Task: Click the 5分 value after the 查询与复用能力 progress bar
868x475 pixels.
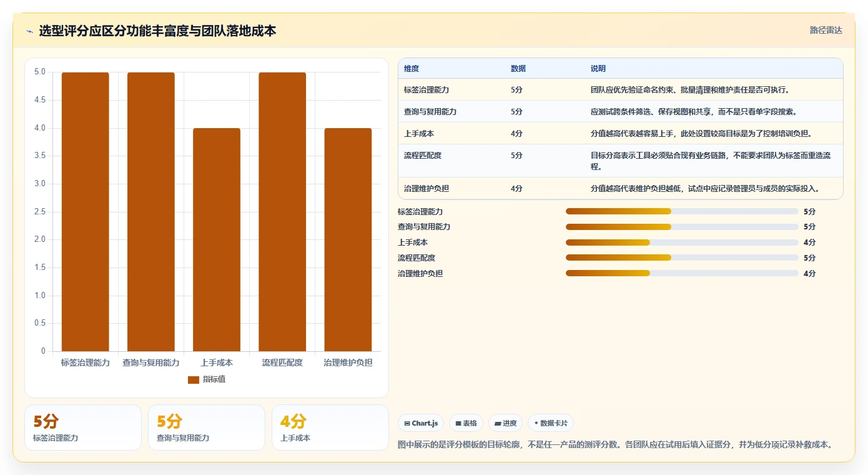Action: pyautogui.click(x=809, y=227)
